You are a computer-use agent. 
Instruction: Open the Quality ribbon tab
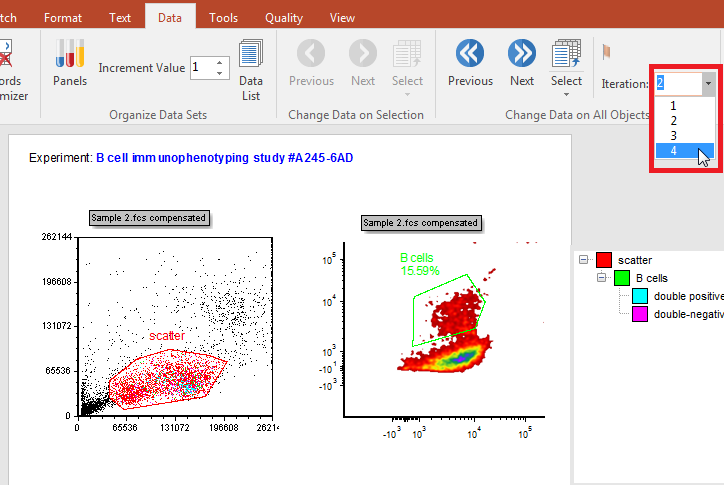(283, 17)
